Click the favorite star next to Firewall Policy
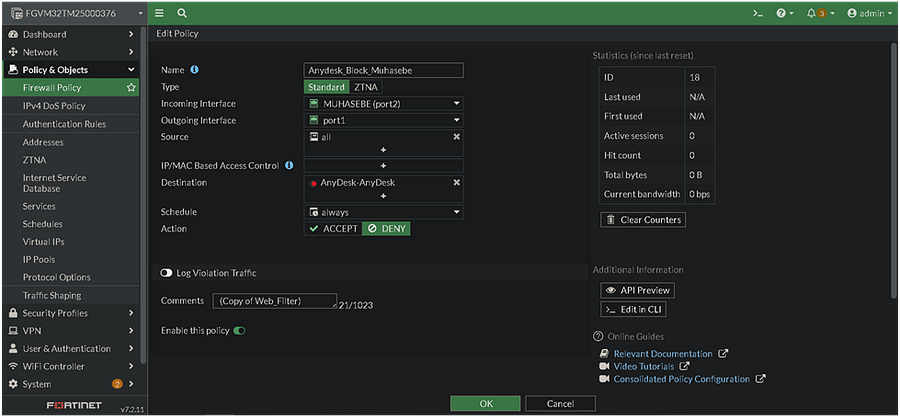Image resolution: width=900 pixels, height=417 pixels. (131, 88)
